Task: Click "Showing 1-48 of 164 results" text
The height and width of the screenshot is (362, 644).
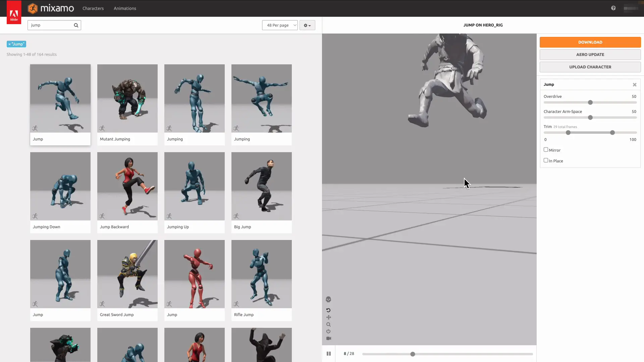Action: [x=32, y=54]
